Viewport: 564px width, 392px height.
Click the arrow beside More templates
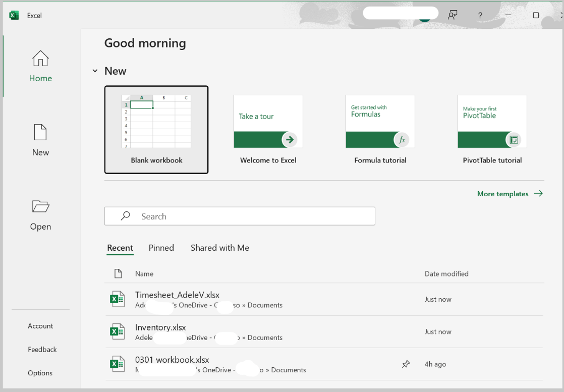[x=538, y=194]
